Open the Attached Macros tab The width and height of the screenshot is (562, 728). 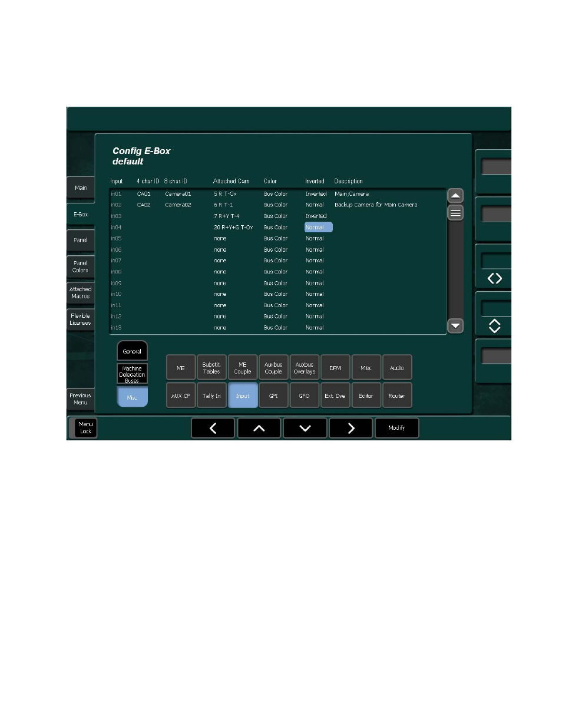pyautogui.click(x=81, y=293)
